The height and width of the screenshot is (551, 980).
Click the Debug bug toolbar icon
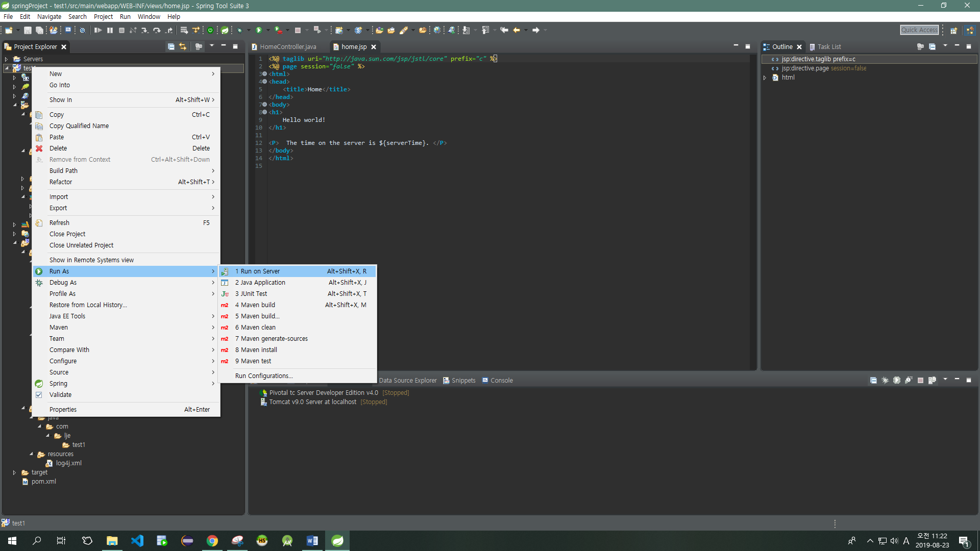tap(239, 31)
